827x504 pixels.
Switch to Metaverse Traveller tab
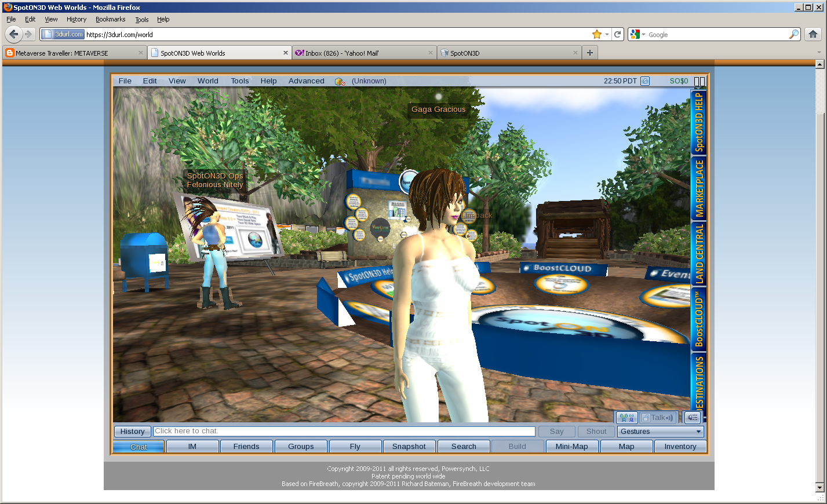(74, 53)
